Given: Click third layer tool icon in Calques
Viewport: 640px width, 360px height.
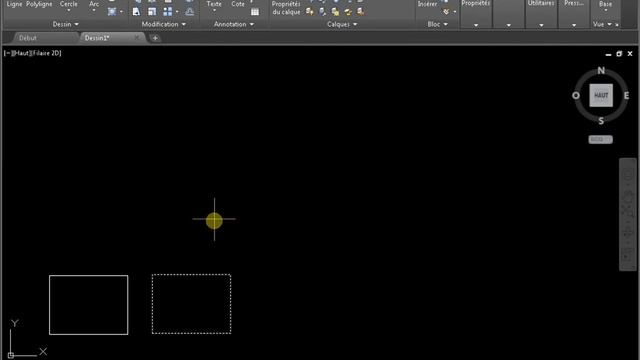Looking at the screenshot, I should (x=335, y=12).
